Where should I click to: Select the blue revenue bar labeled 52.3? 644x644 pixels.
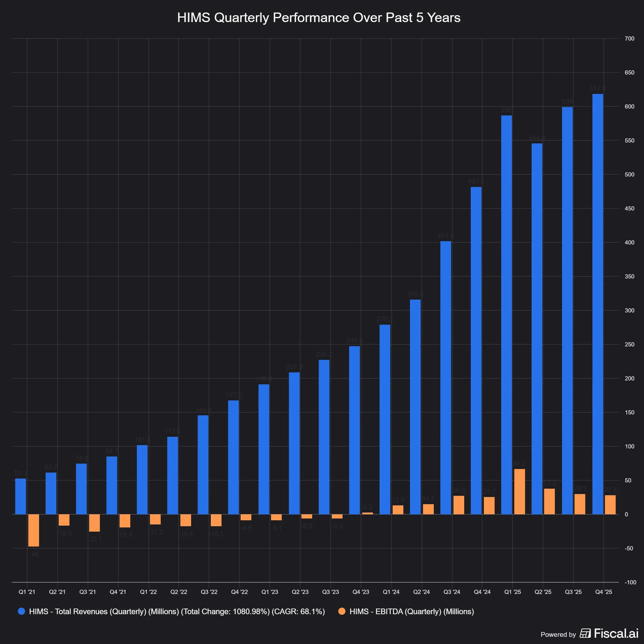tap(21, 496)
